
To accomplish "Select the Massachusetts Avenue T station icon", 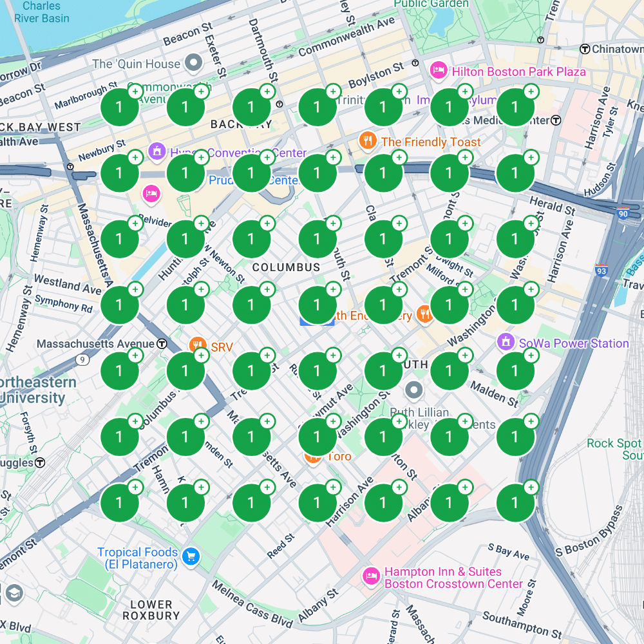I will click(162, 344).
